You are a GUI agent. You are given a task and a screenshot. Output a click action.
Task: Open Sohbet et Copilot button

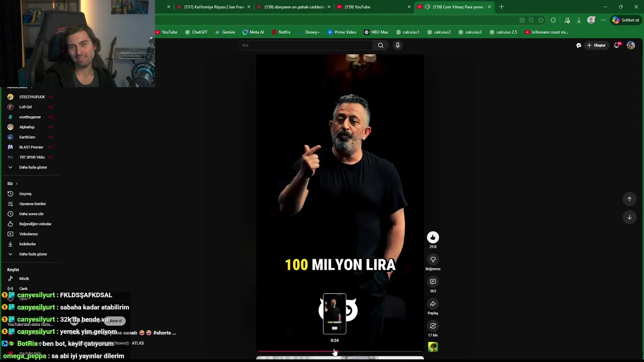[x=625, y=20]
